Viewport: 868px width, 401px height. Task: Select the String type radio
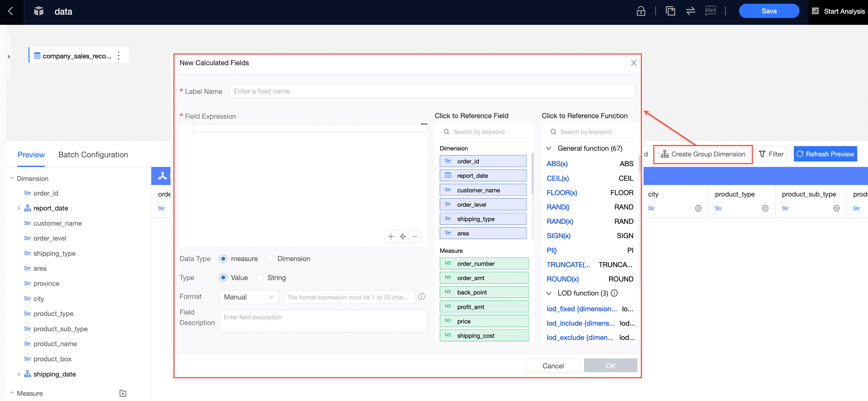(259, 277)
